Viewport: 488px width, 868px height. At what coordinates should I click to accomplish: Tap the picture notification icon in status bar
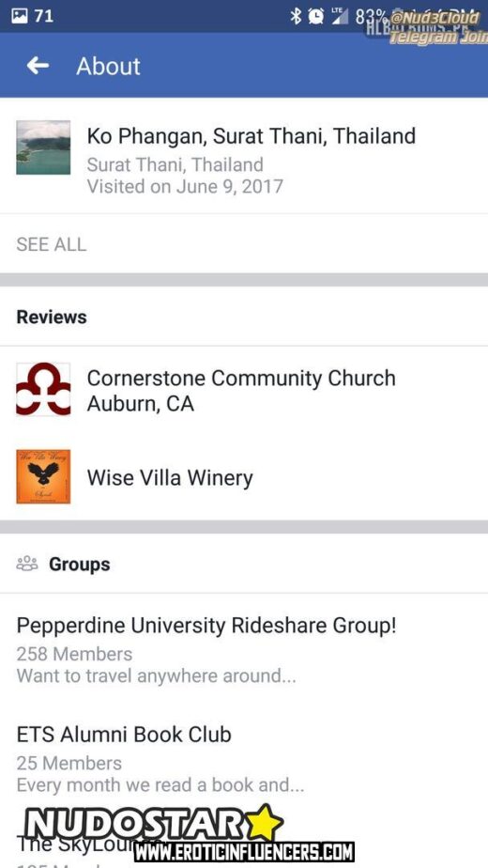20,16
